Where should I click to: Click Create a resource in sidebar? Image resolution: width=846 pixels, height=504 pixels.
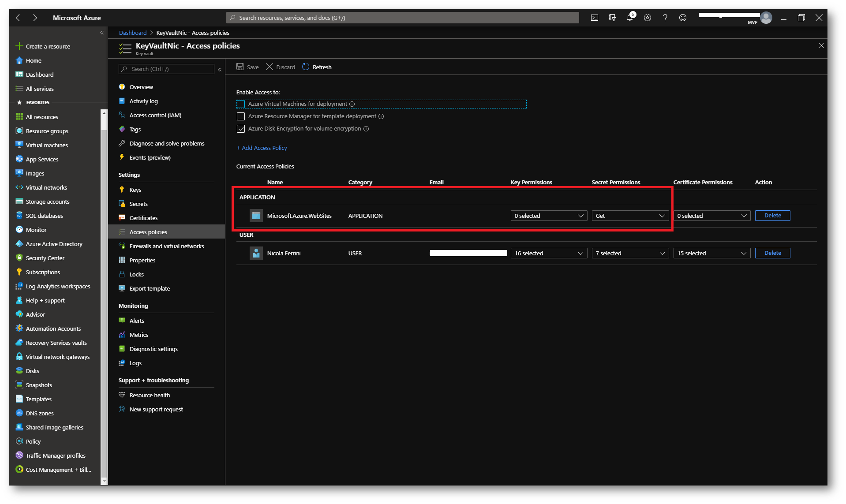48,46
